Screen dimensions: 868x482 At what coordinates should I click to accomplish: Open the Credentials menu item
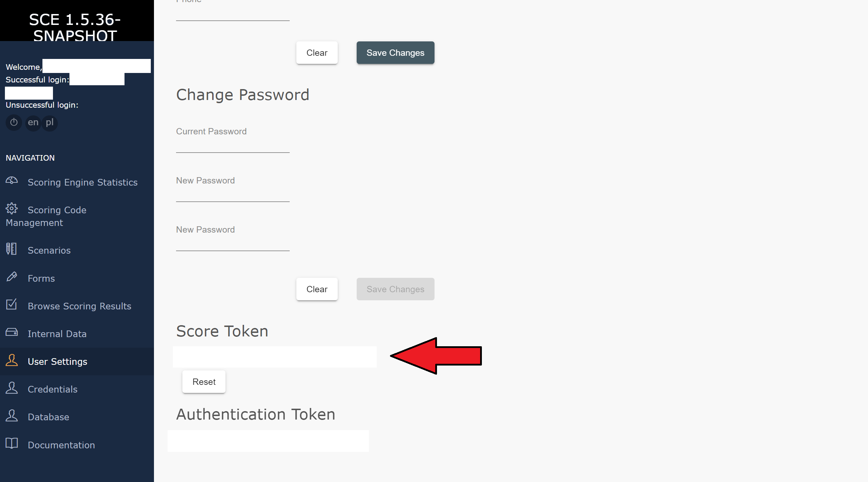[x=52, y=389]
